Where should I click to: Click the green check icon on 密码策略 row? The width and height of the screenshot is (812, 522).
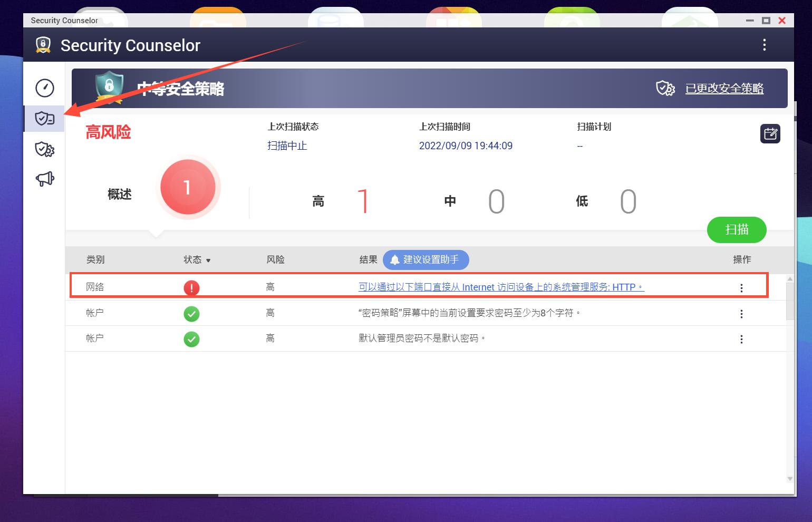click(191, 313)
